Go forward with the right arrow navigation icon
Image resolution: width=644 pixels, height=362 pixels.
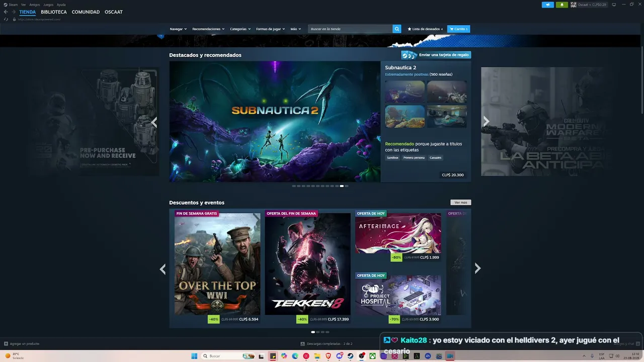[13, 12]
